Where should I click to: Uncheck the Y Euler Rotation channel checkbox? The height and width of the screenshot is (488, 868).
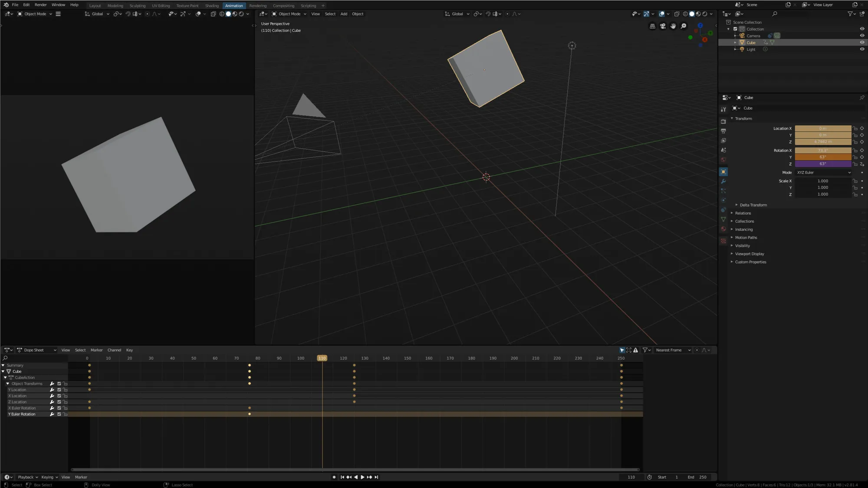59,414
